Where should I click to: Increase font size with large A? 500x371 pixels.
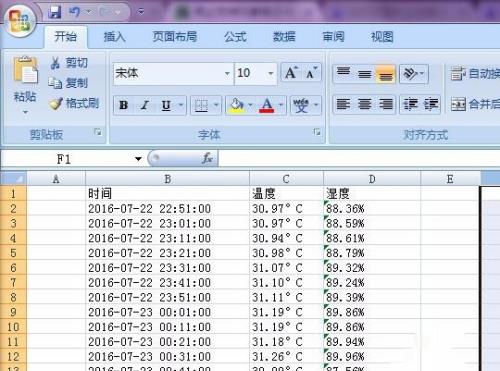point(291,73)
